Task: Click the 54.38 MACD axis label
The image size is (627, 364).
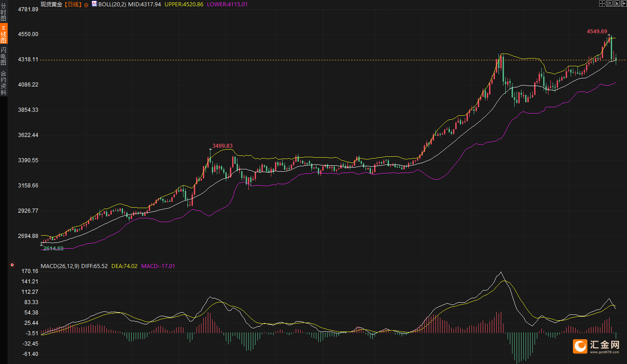Action: click(x=31, y=313)
